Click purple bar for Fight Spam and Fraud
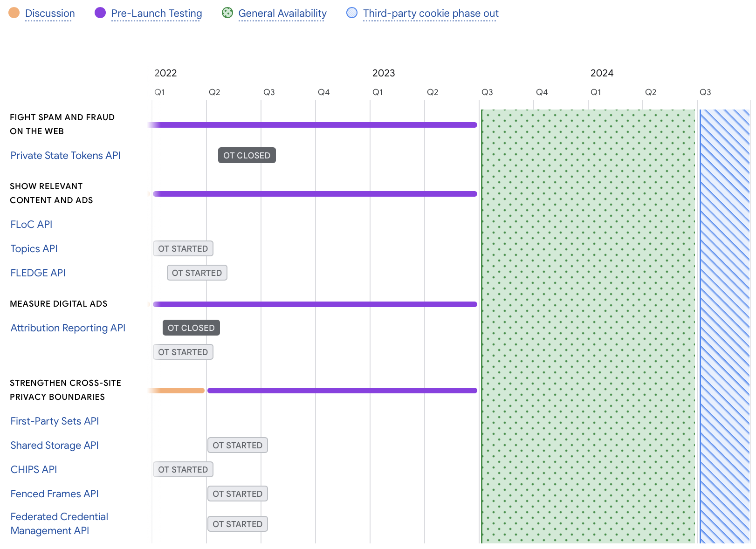 (313, 125)
